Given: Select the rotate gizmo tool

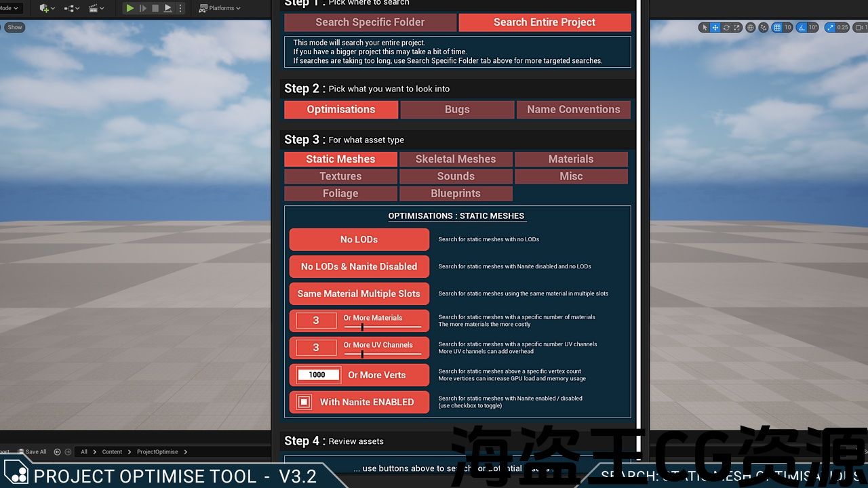Looking at the screenshot, I should click(x=726, y=28).
